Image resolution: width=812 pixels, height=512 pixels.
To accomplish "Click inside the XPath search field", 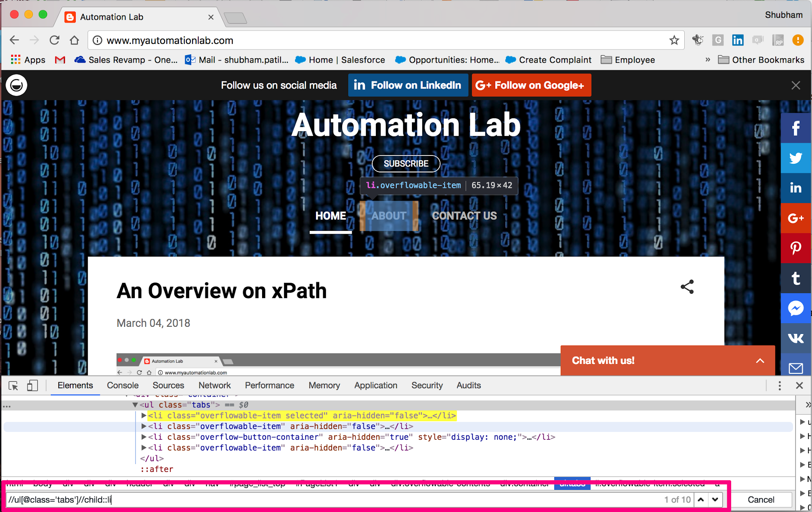I will click(x=159, y=500).
